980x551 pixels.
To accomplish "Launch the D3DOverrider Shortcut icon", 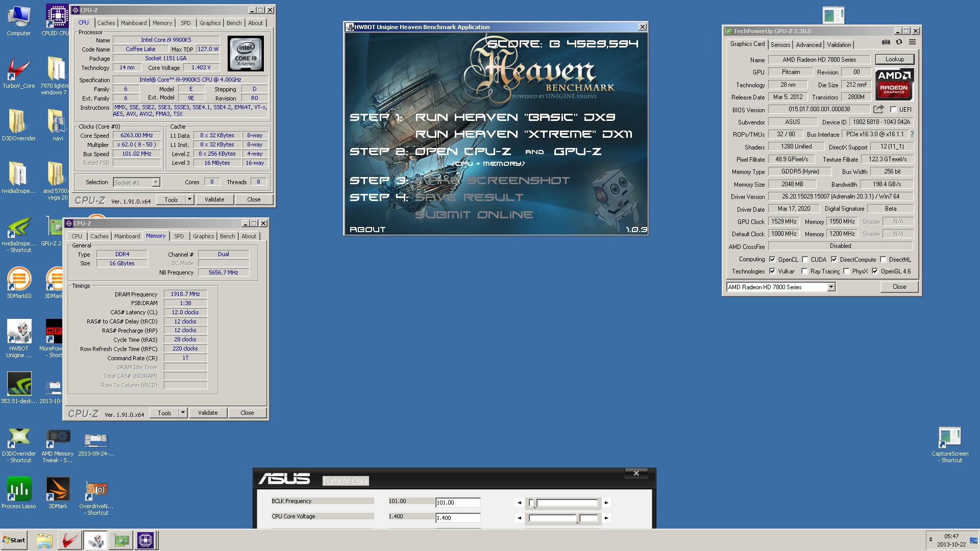I will pyautogui.click(x=18, y=446).
